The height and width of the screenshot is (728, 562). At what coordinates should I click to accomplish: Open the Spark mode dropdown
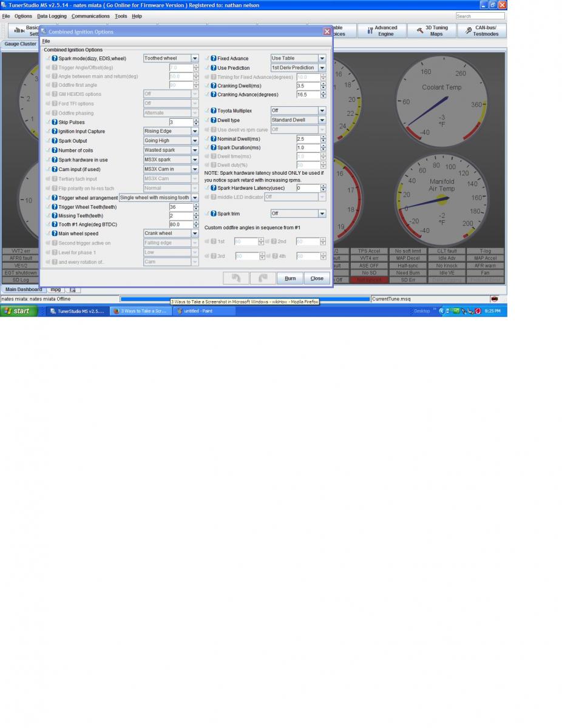coord(171,58)
